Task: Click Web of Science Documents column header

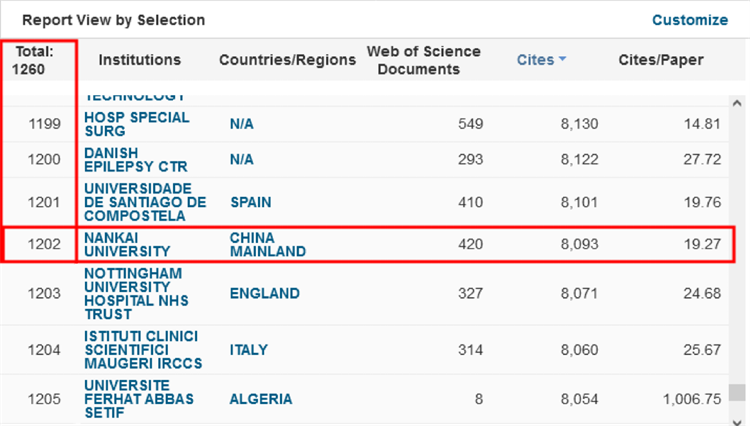Action: click(x=423, y=60)
